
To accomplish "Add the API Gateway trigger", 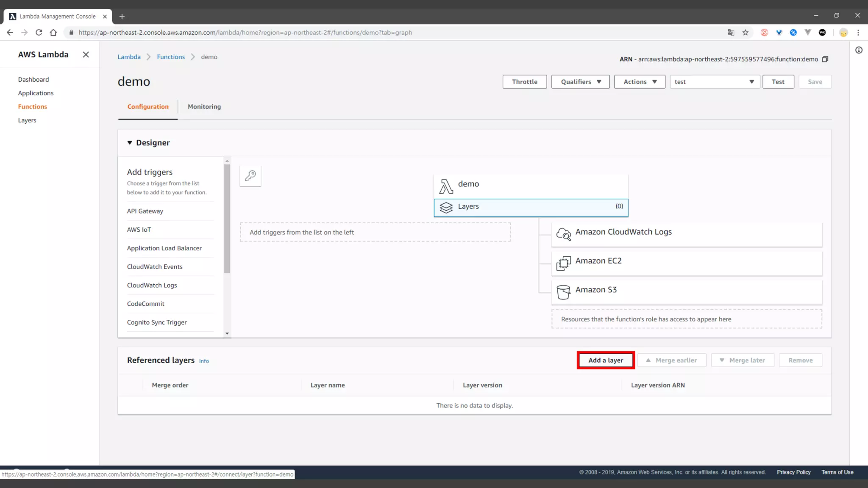I will coord(145,211).
